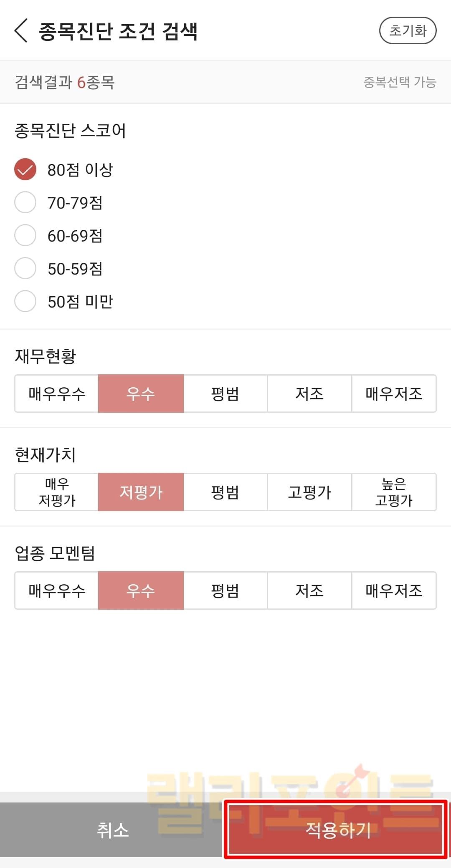The image size is (451, 868).
Task: Select 매우우수 under 재무현황
Action: 57,394
